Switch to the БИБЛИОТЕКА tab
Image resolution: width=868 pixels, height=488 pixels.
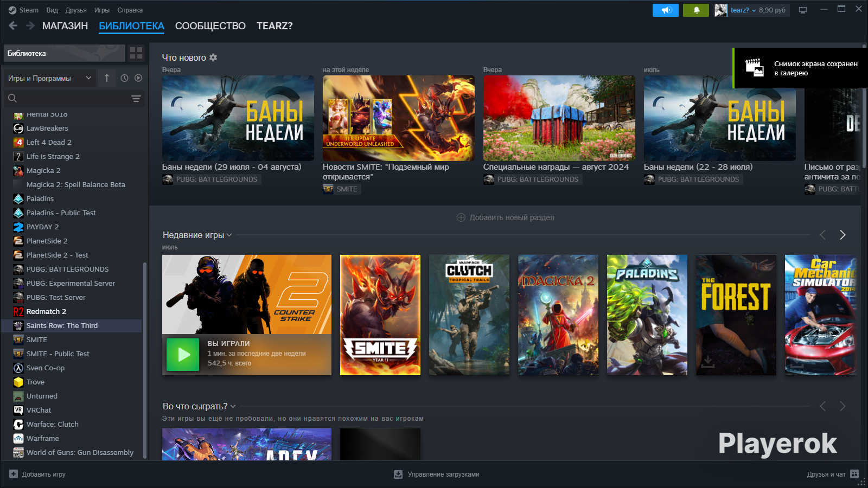pos(131,26)
